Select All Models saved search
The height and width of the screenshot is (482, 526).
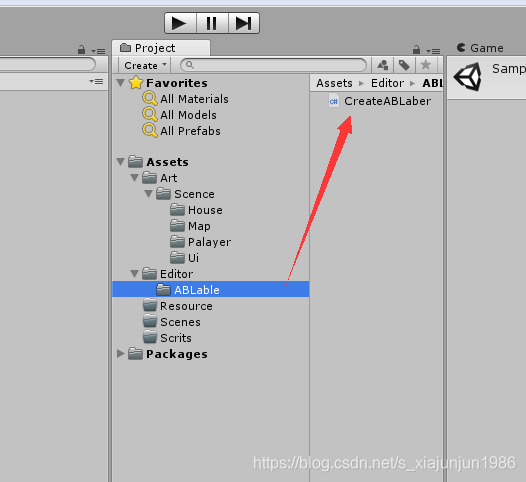[188, 115]
